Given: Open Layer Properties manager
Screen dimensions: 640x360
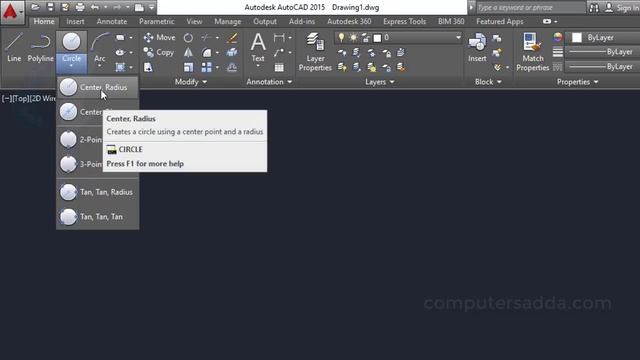Looking at the screenshot, I should coord(315,52).
